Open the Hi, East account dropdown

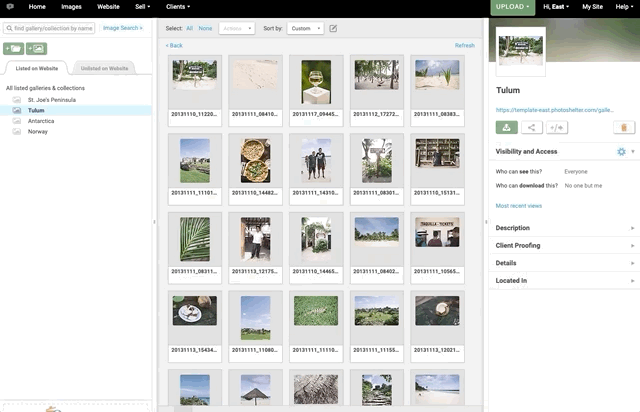point(556,7)
